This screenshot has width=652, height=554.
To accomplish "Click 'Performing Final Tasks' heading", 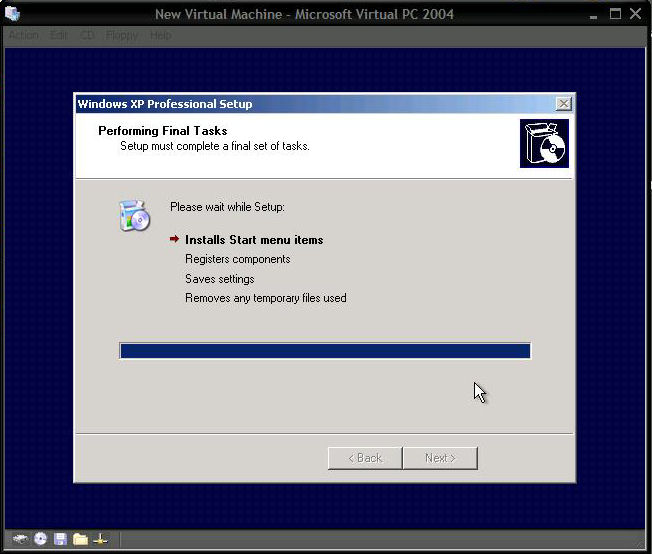I will 163,131.
